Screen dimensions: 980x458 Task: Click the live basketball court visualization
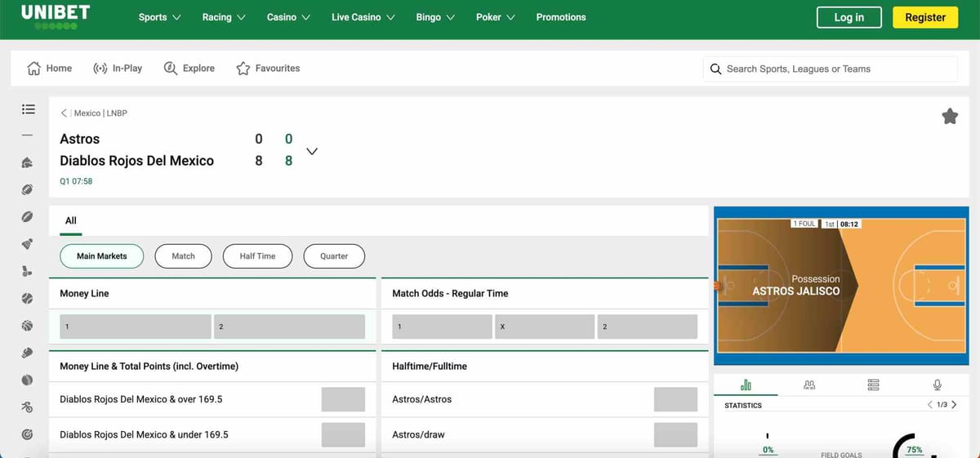tap(841, 287)
